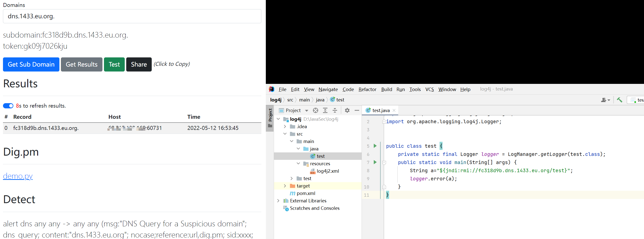This screenshot has width=644, height=239.
Task: Click main in the breadcrumb bar
Action: [x=304, y=100]
